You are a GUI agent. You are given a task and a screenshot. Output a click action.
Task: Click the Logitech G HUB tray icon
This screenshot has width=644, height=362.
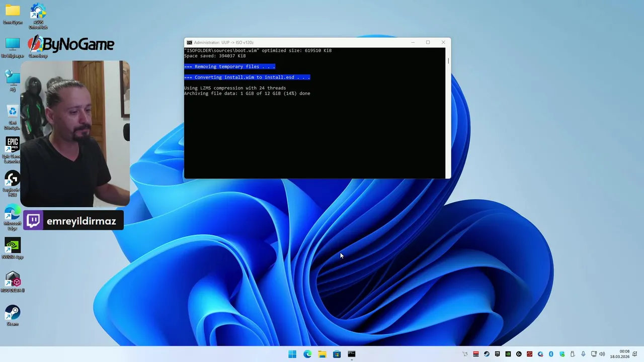[x=519, y=354]
